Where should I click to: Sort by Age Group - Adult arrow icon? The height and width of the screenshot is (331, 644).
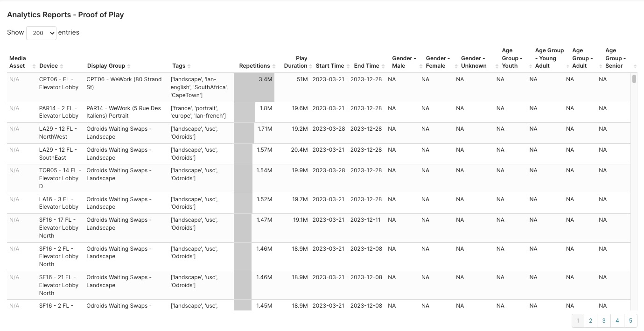click(601, 66)
